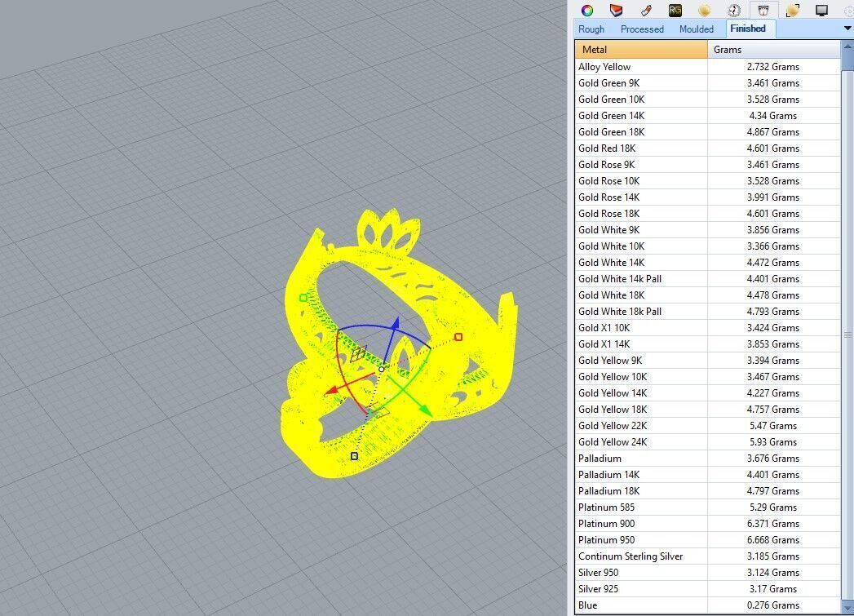854x616 pixels.
Task: Click the gumball black square scale handle
Action: click(355, 456)
